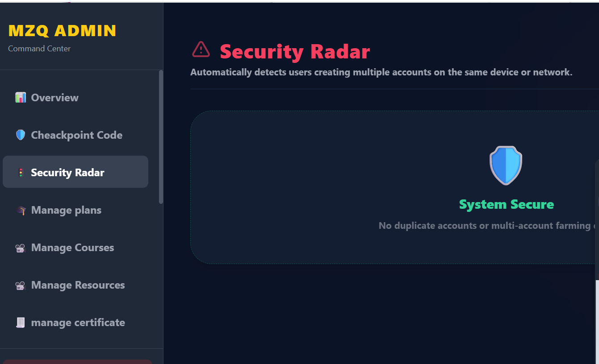599x364 pixels.
Task: Click the camera icon beside Manage Resources
Action: pos(21,285)
